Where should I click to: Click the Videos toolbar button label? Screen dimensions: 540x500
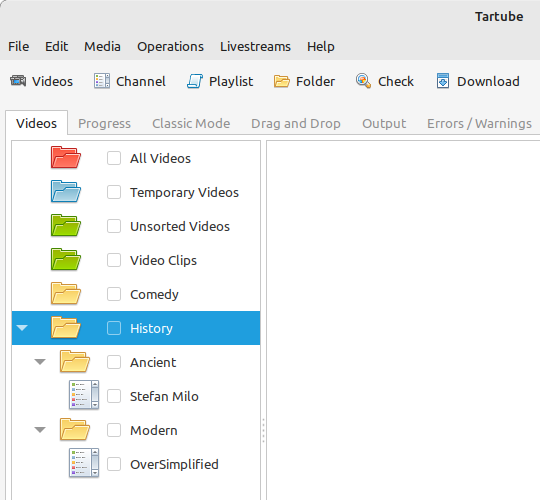(x=52, y=82)
